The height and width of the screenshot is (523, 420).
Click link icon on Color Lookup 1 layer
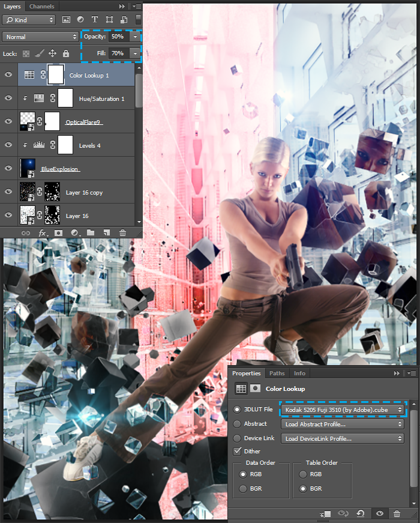[43, 74]
